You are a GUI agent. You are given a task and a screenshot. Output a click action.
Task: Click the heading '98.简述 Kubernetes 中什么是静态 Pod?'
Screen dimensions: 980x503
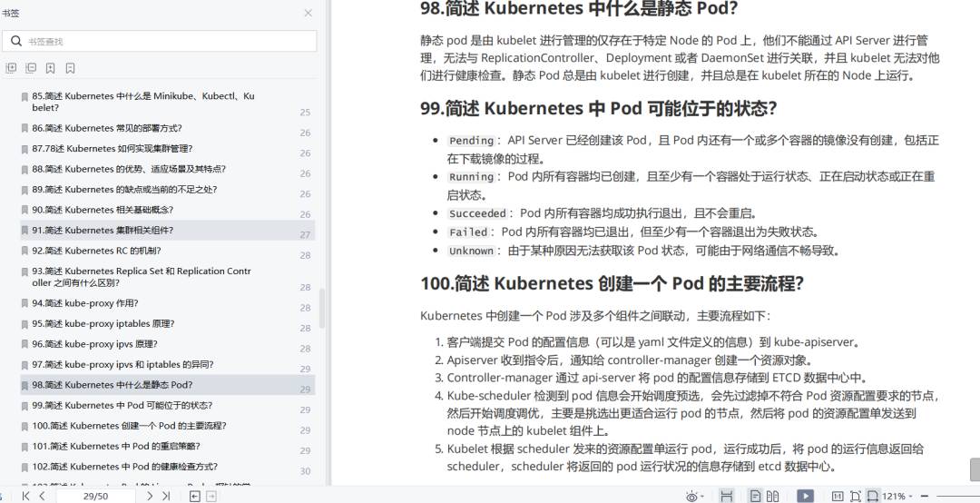[579, 9]
